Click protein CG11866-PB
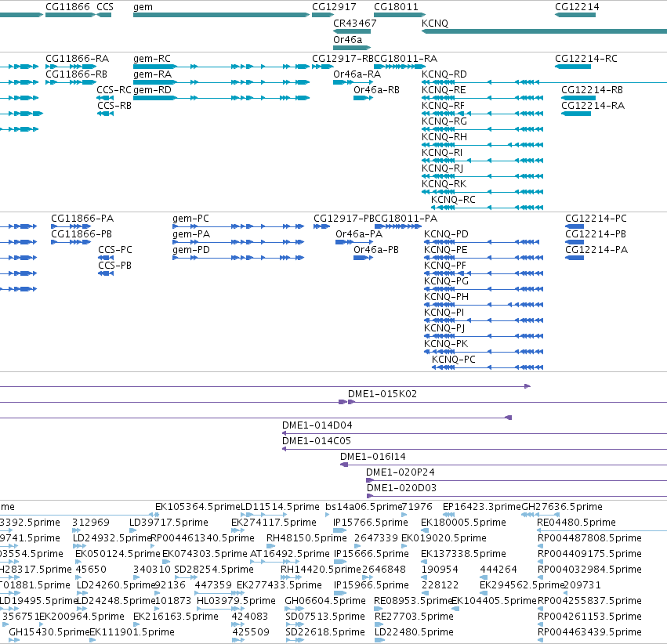Image resolution: width=667 pixels, height=644 pixels. pos(71,242)
